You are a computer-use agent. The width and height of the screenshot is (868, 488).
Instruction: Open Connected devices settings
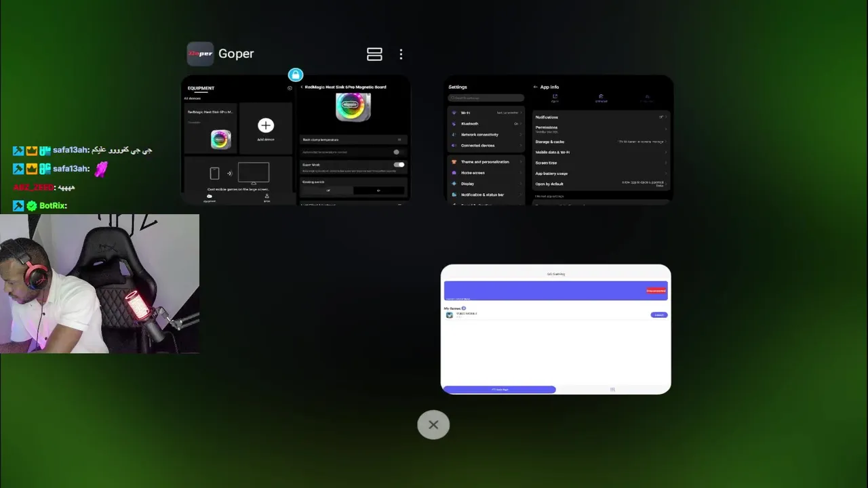486,145
